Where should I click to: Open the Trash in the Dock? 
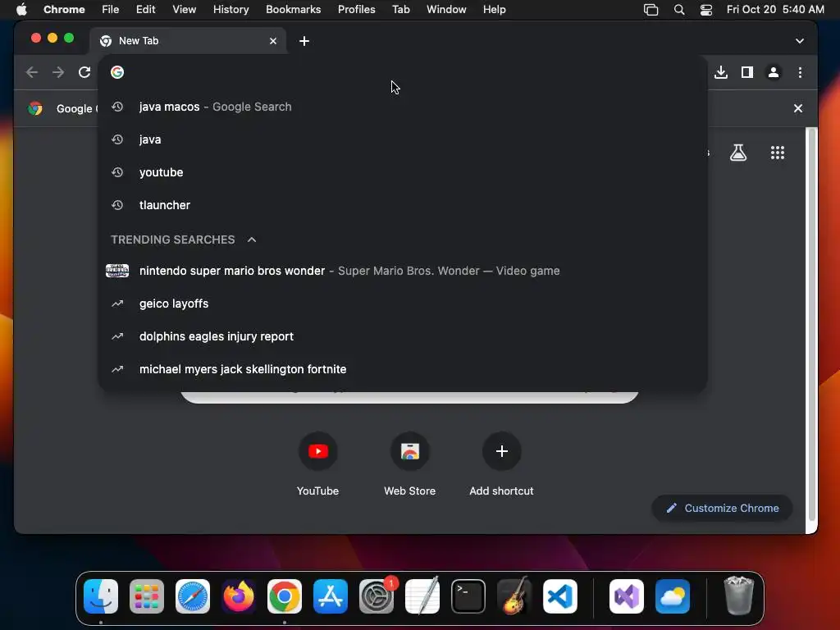click(x=739, y=596)
